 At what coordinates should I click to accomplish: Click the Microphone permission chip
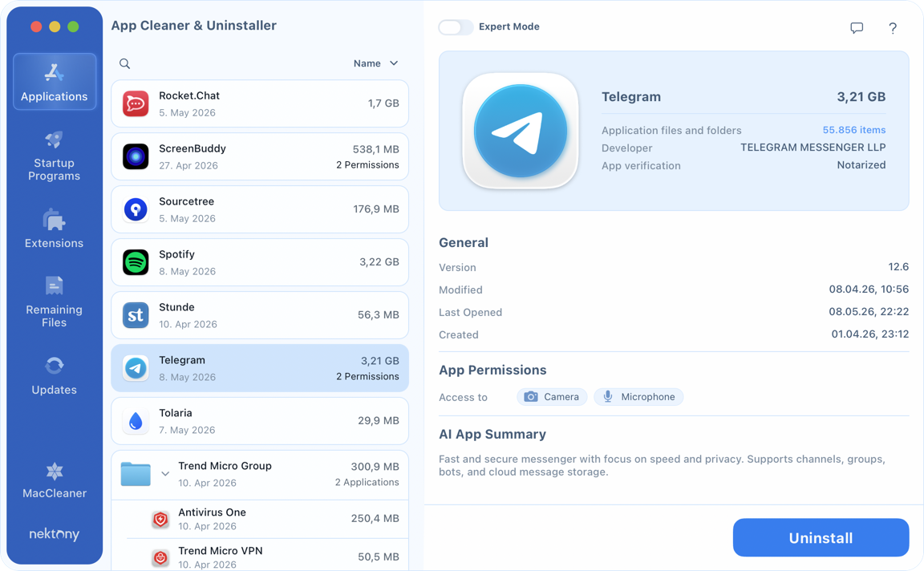click(x=638, y=397)
